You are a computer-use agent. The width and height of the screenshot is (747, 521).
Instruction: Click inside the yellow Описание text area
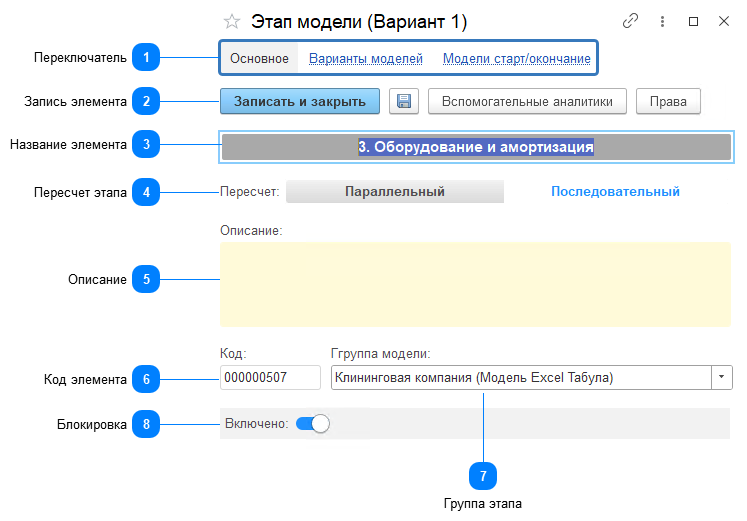coord(475,284)
